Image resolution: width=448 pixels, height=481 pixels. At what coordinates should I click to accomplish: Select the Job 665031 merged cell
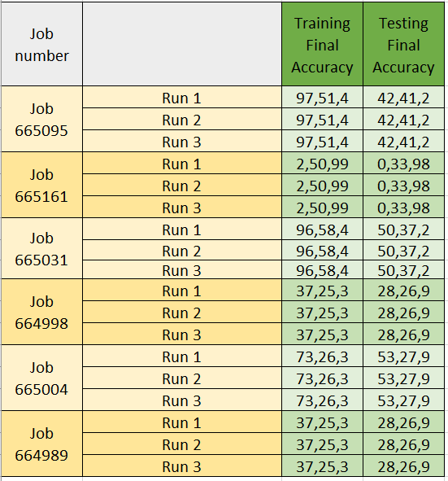[41, 248]
